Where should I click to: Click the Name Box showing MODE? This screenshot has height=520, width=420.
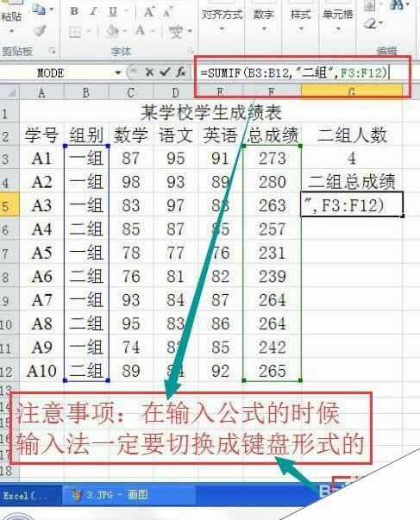56,72
